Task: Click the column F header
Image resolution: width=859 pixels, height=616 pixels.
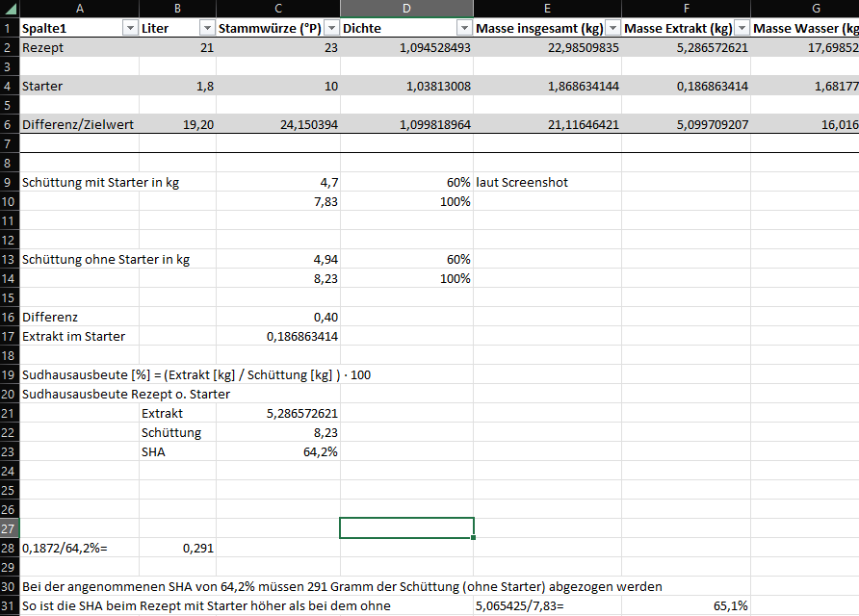Action: [686, 9]
